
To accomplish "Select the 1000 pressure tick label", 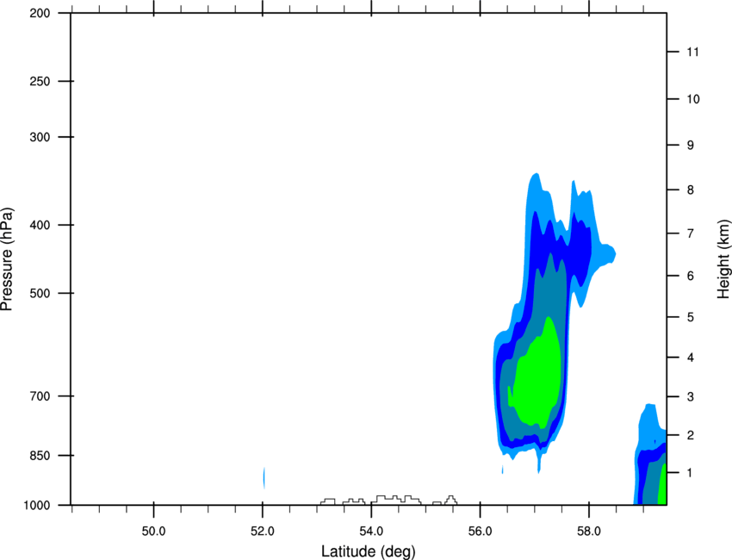I will coord(37,506).
